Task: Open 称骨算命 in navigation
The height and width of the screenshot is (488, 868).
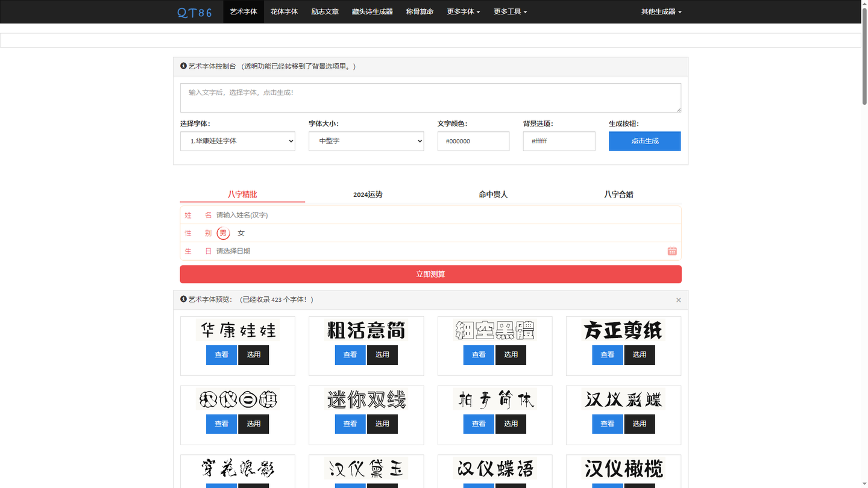Action: coord(420,11)
